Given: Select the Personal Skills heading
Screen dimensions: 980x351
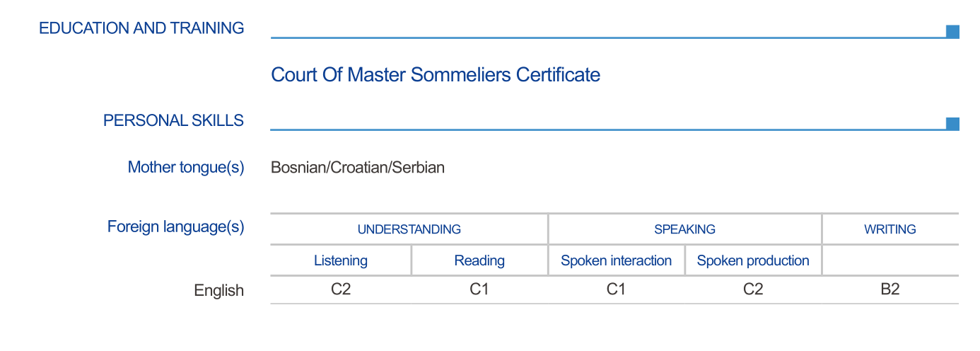Looking at the screenshot, I should (x=173, y=120).
